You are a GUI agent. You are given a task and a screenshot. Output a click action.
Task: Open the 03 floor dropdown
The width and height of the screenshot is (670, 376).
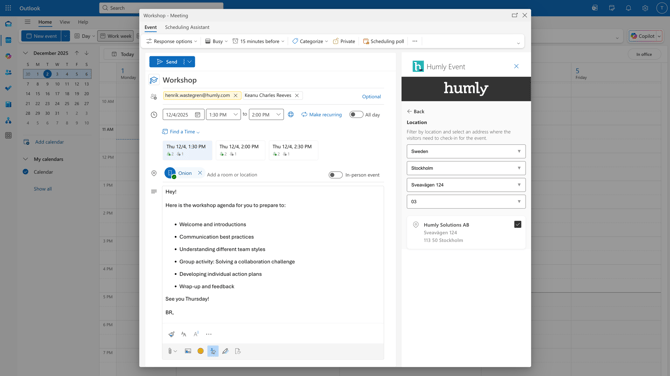click(466, 202)
